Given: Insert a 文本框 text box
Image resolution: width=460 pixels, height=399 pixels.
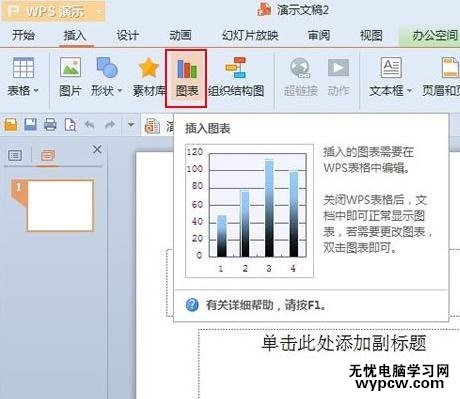Looking at the screenshot, I should point(391,68).
